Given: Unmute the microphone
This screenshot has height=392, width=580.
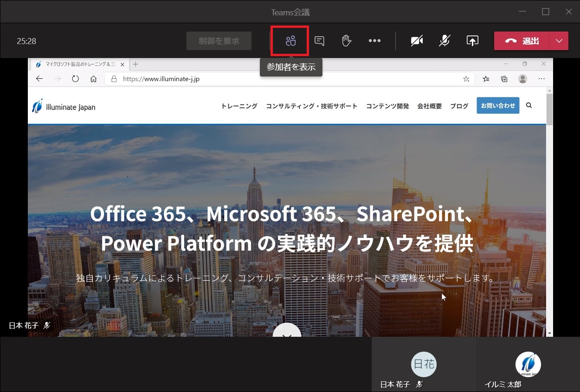Looking at the screenshot, I should [445, 41].
